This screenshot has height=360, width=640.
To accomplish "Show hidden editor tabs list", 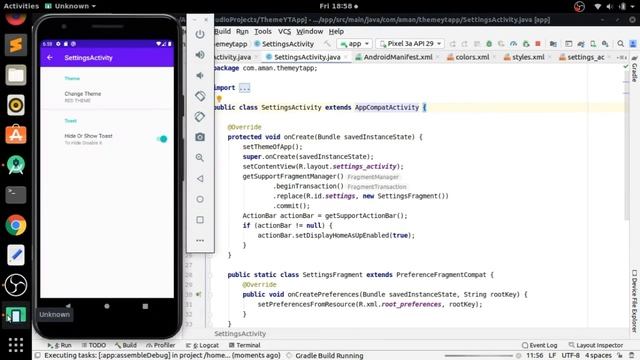I will [x=621, y=58].
